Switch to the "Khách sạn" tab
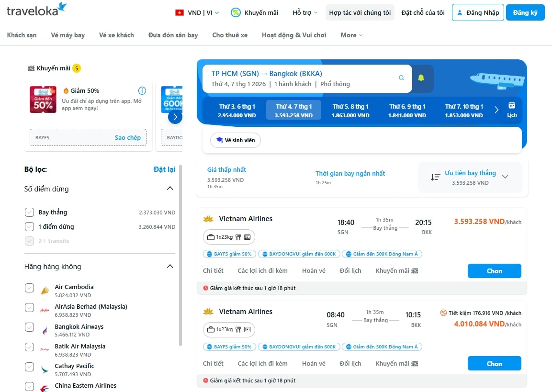Viewport: 552px width, 392px height. pos(22,35)
